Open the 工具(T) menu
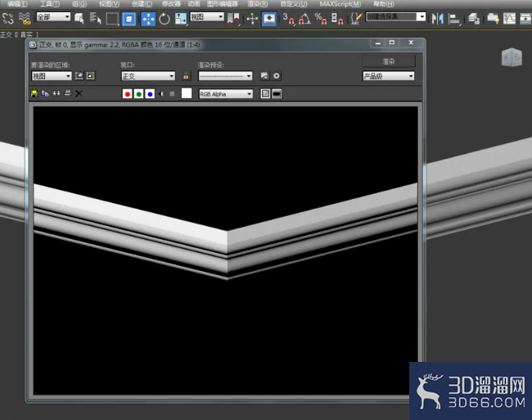The width and height of the screenshot is (532, 420). click(50, 4)
